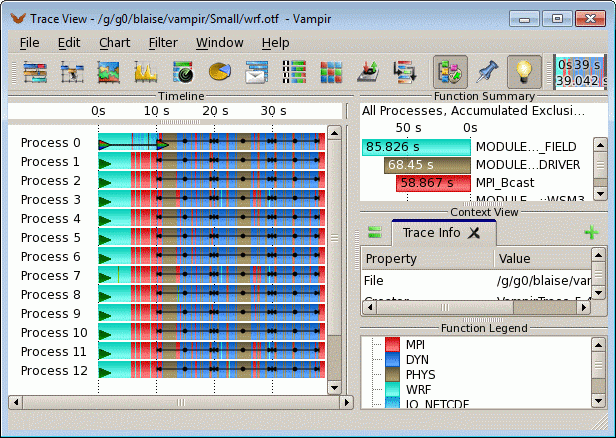Select the 68.45 s MODULE DRIVER bar
Image resolution: width=616 pixels, height=438 pixels.
pyautogui.click(x=427, y=165)
